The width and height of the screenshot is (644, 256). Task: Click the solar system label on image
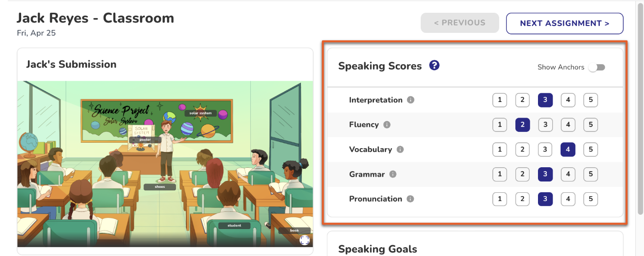pos(201,113)
